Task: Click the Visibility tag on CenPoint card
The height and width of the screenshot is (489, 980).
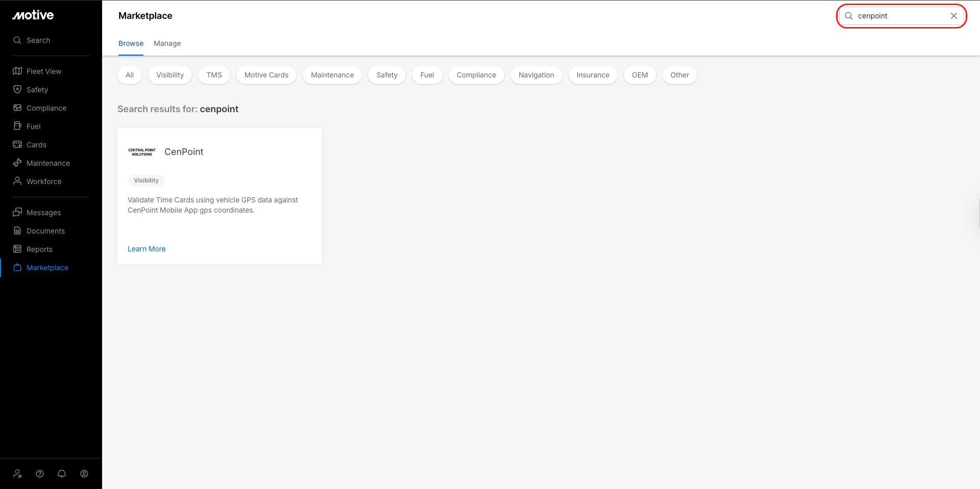Action: pyautogui.click(x=146, y=181)
